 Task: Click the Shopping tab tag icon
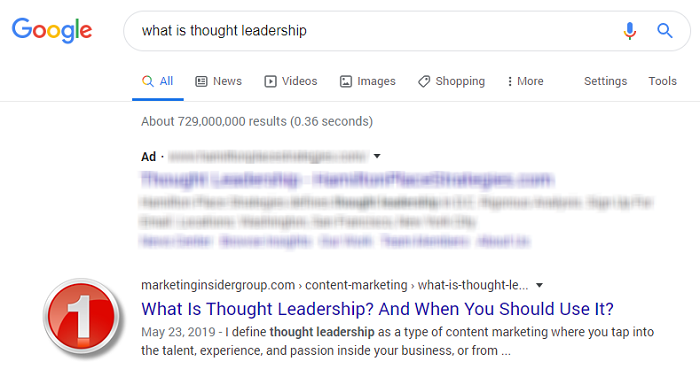tap(424, 81)
